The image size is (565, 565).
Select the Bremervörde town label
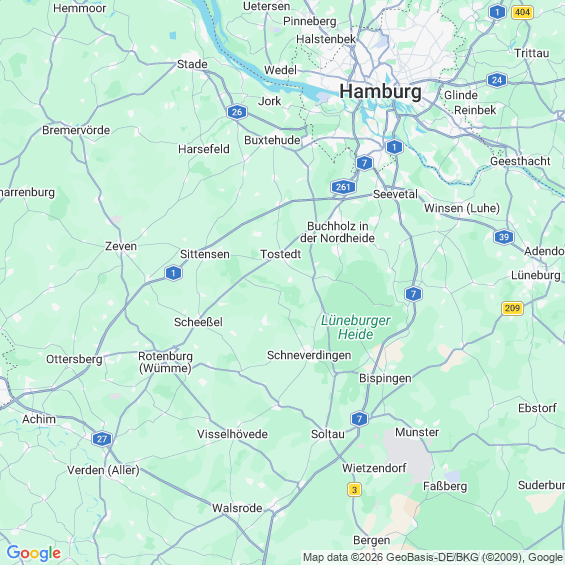[x=76, y=130]
